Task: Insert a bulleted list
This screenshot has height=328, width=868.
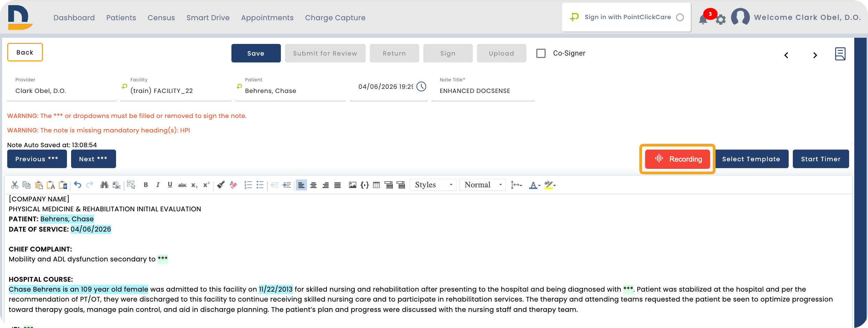Action: click(x=260, y=185)
